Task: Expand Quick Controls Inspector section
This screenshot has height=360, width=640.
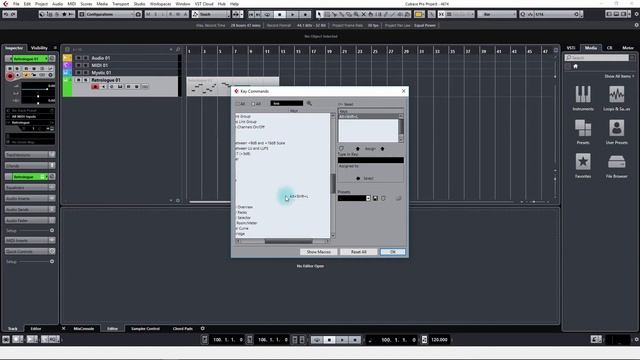Action: tap(30, 251)
